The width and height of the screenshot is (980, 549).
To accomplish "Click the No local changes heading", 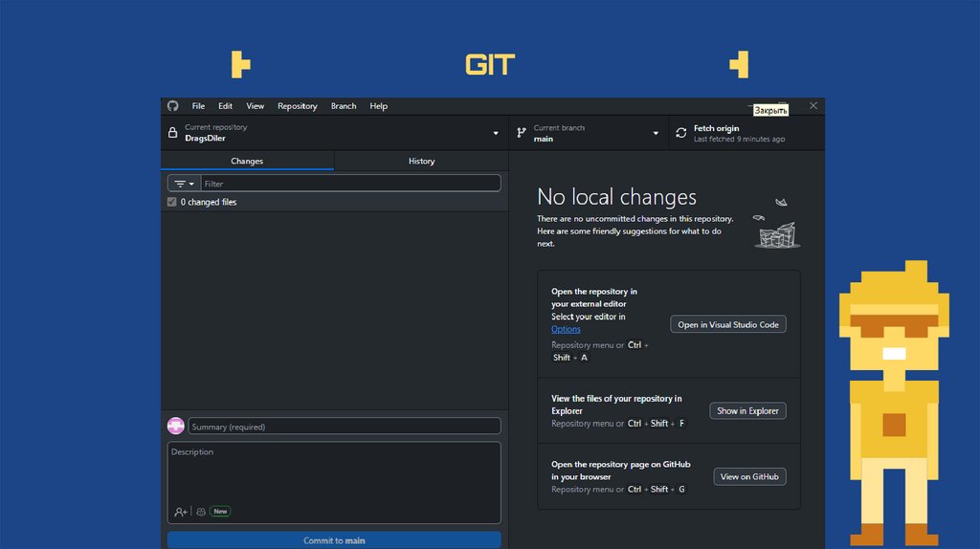I will (616, 197).
